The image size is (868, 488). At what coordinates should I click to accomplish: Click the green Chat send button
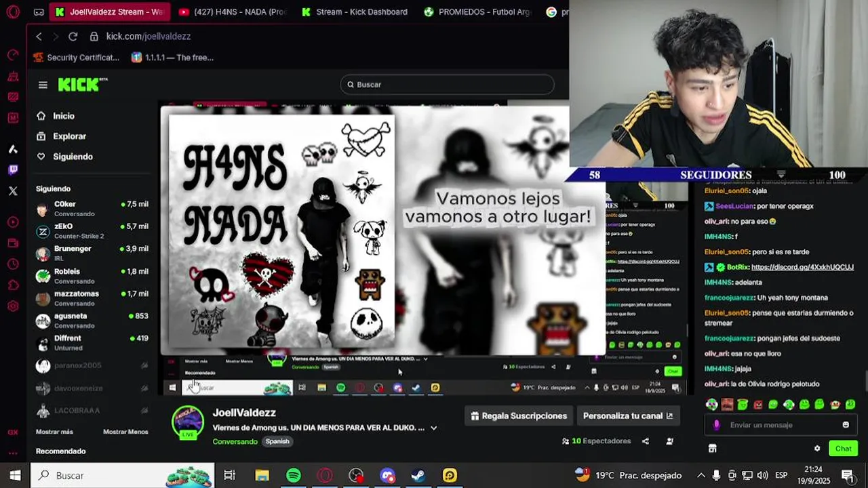843,449
